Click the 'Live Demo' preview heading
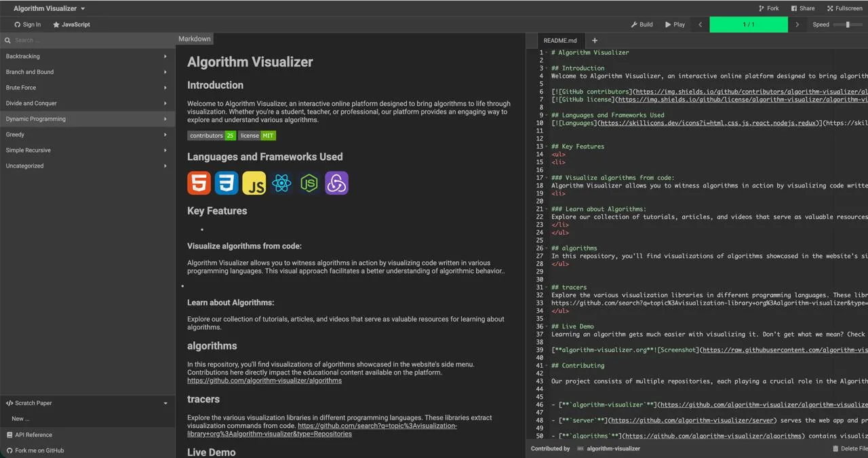This screenshot has width=868, height=458. click(212, 452)
